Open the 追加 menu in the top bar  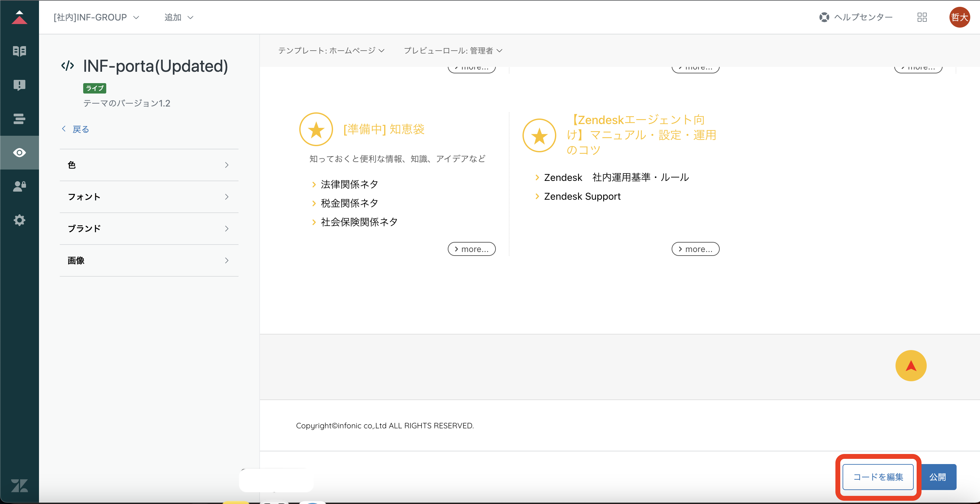coord(178,17)
